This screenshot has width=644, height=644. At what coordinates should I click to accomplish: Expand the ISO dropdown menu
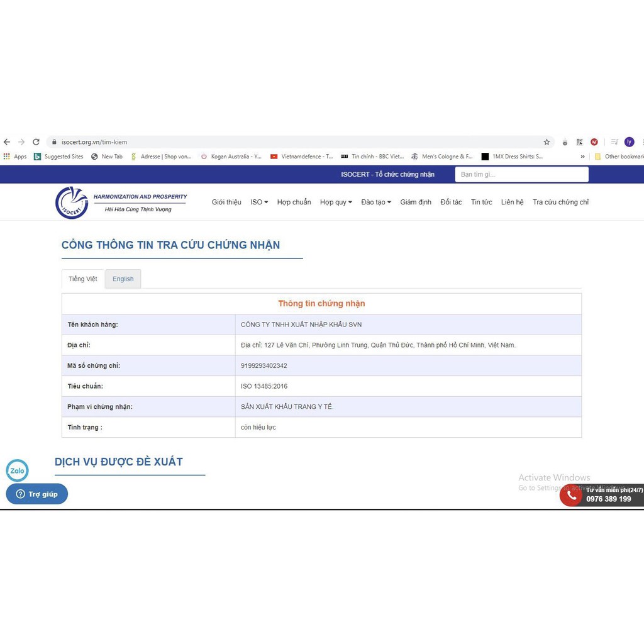259,202
